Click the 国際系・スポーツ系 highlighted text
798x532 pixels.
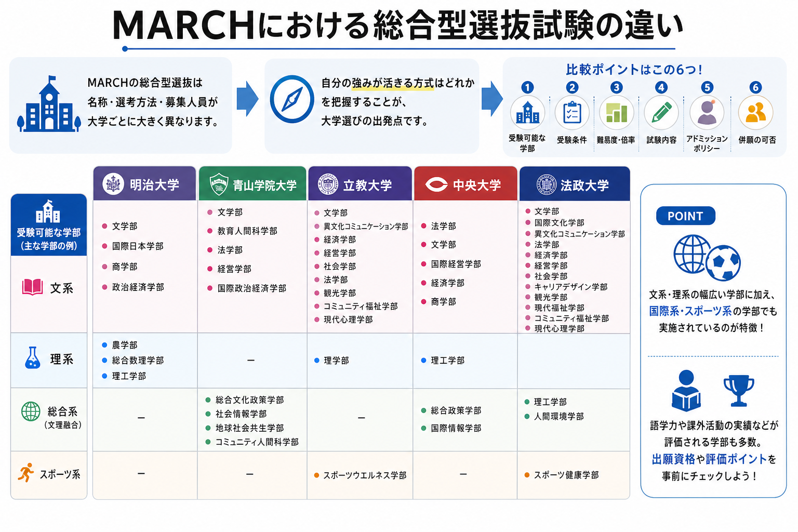point(690,311)
